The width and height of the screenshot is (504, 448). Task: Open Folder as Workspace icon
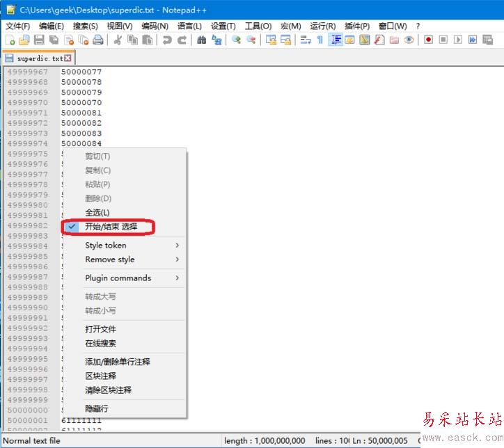point(394,40)
